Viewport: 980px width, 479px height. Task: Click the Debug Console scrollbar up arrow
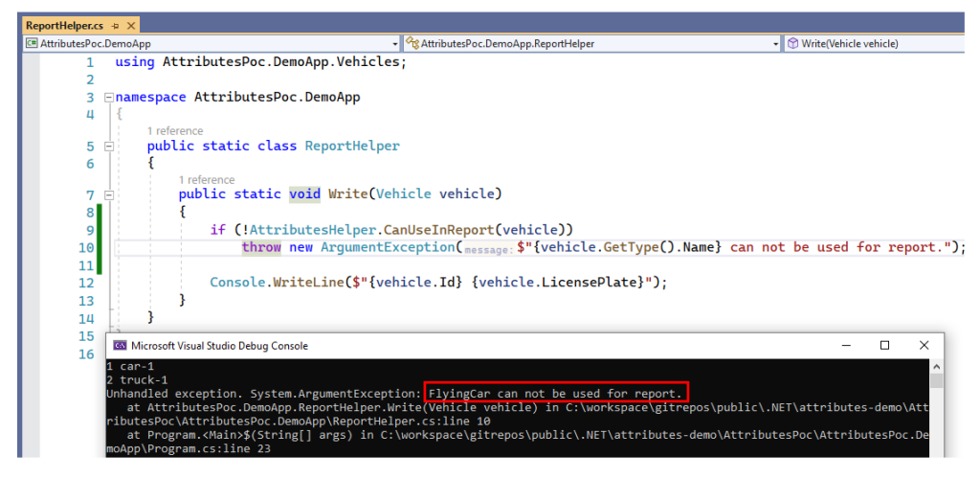936,367
